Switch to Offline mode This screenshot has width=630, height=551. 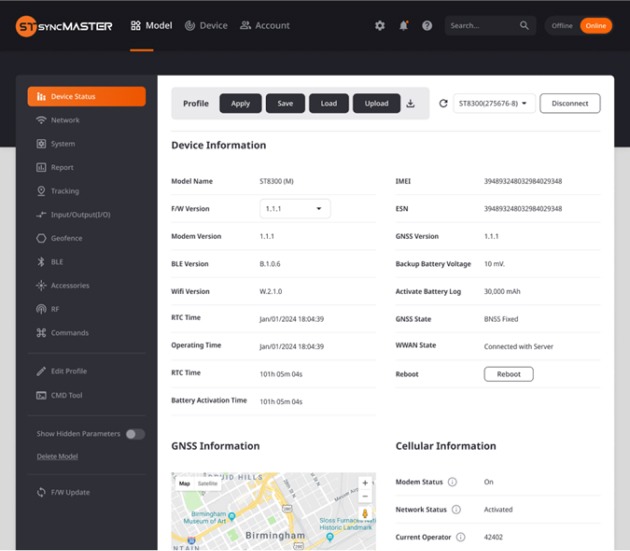[562, 26]
